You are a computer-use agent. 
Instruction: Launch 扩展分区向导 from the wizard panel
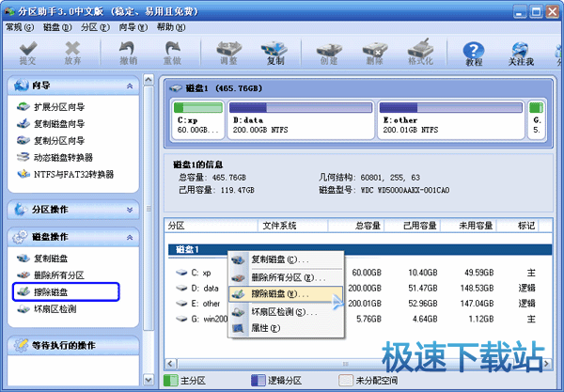tap(51, 107)
